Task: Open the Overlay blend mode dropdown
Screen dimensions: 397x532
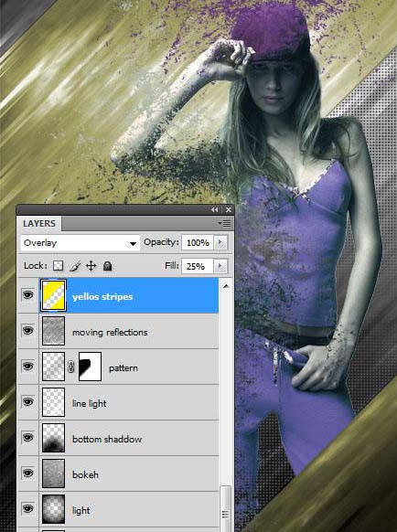Action: (80, 243)
